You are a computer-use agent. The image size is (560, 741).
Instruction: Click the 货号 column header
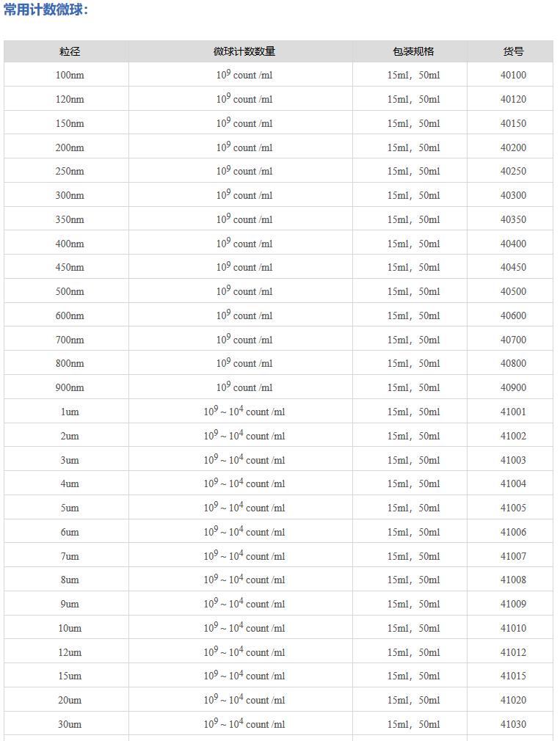(513, 51)
